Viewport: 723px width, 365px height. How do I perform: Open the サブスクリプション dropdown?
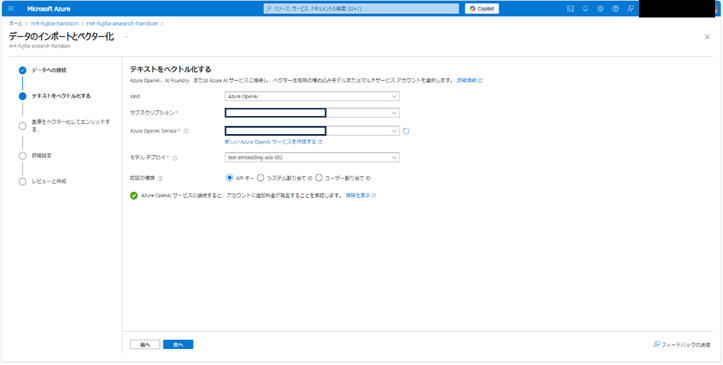tap(312, 113)
